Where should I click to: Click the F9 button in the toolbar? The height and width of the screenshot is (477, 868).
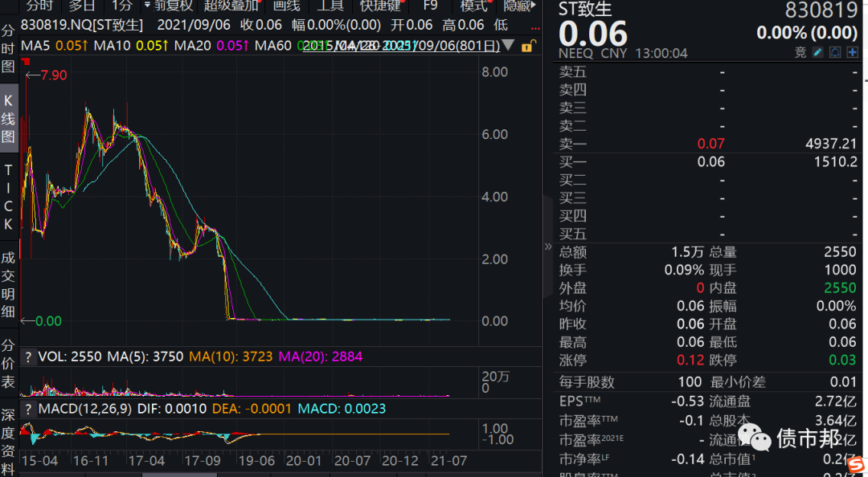(430, 6)
